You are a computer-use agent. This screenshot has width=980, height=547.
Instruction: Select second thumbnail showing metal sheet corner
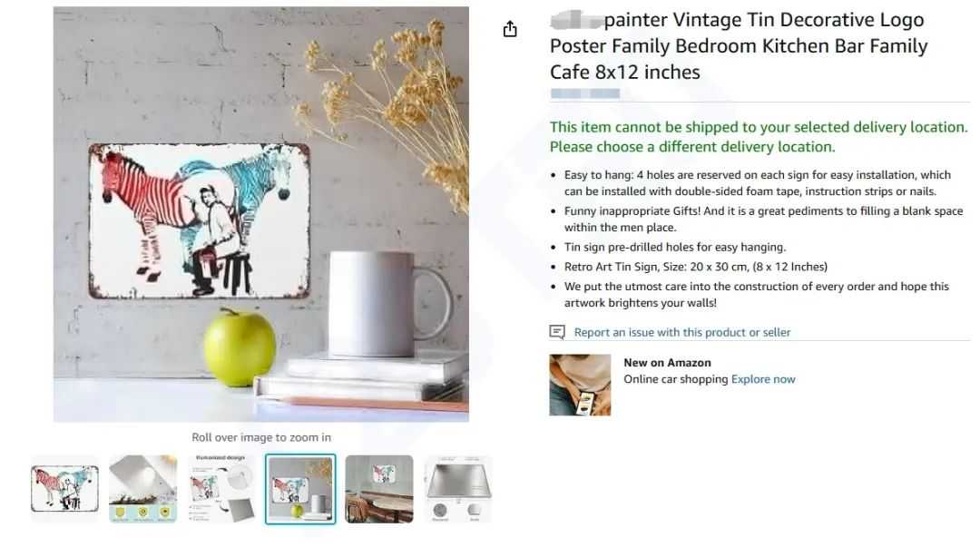click(x=143, y=489)
